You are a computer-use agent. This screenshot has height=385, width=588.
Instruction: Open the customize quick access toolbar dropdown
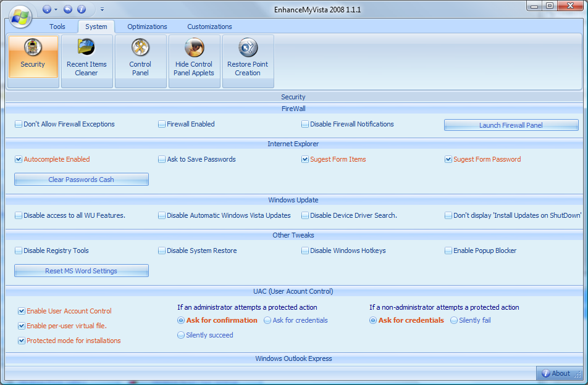click(x=102, y=9)
